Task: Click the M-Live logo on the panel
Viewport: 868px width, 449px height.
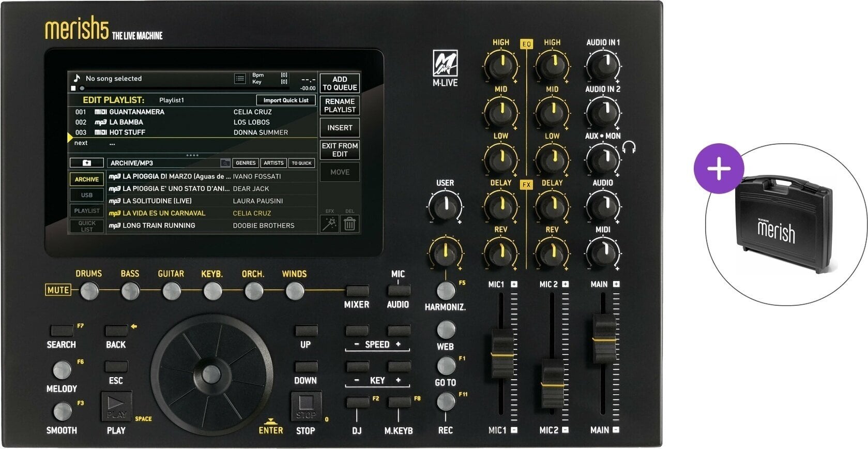Action: (445, 64)
